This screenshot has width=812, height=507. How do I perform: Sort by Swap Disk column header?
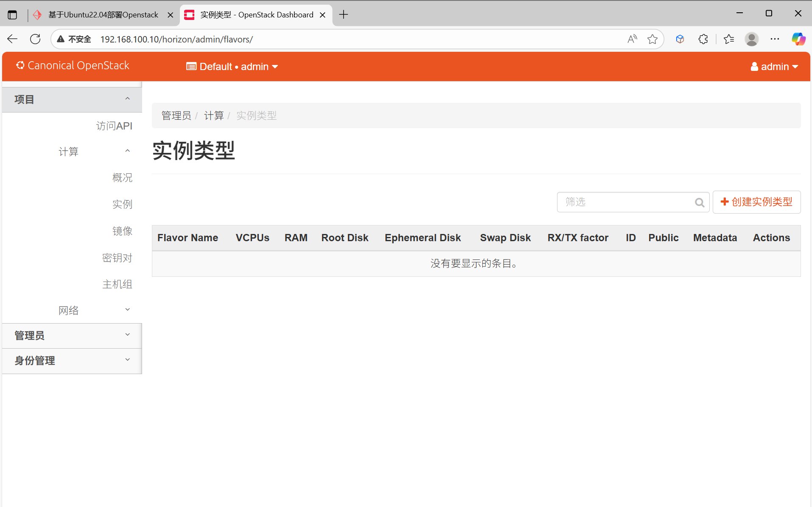tap(505, 238)
